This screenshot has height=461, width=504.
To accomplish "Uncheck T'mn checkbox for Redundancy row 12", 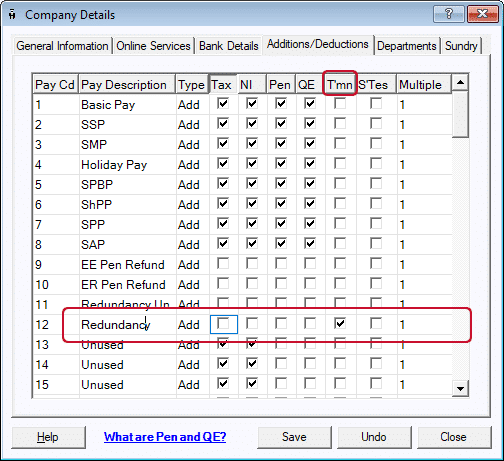I will pyautogui.click(x=340, y=323).
